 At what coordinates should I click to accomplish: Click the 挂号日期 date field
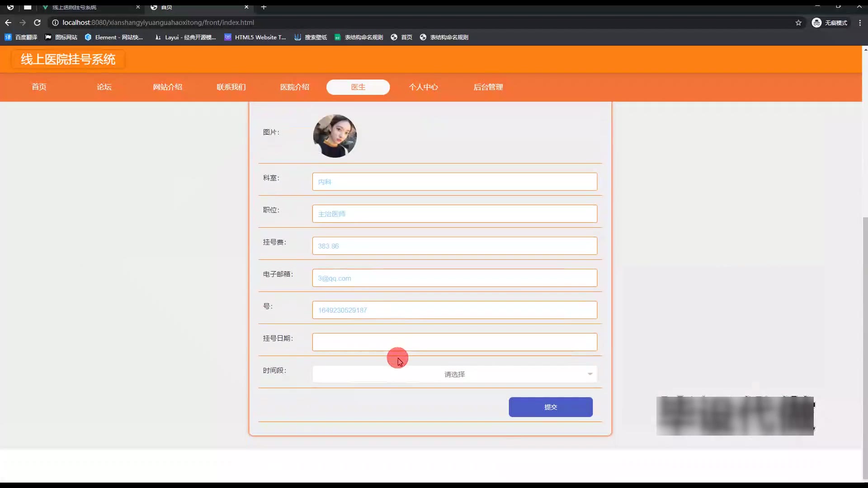click(x=454, y=342)
